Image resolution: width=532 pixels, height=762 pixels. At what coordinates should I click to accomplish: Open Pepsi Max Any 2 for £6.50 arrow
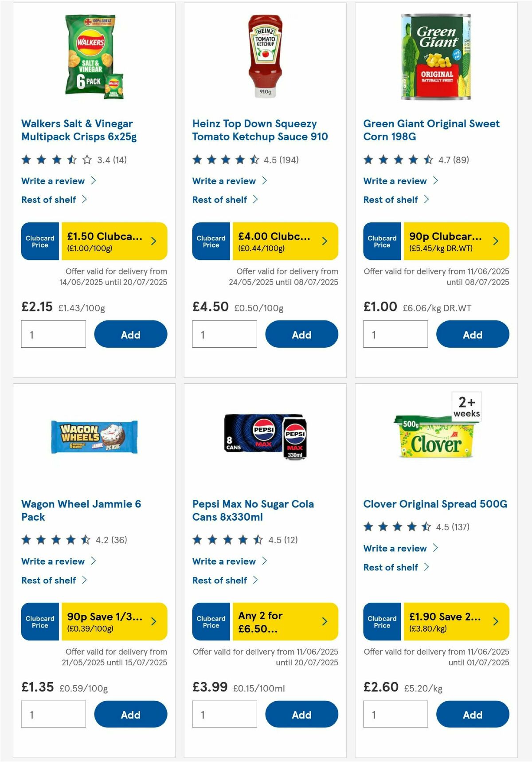click(x=324, y=622)
